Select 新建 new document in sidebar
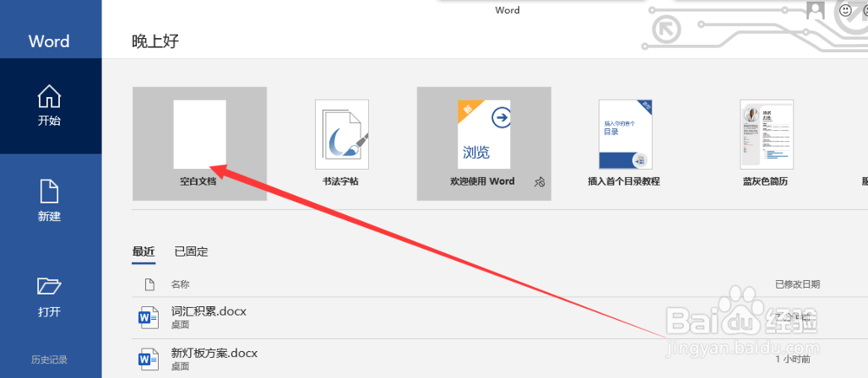Viewport: 868px width, 378px height. pos(50,201)
